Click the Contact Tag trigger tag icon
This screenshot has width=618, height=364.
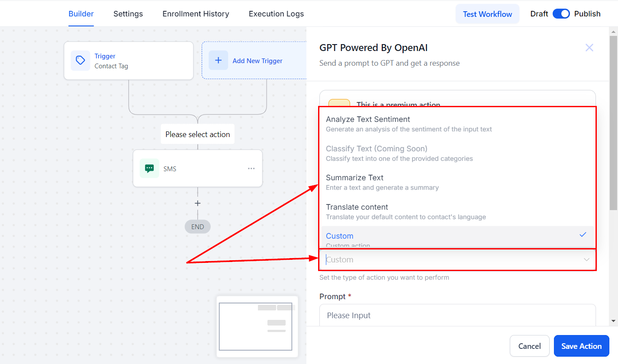(x=80, y=61)
